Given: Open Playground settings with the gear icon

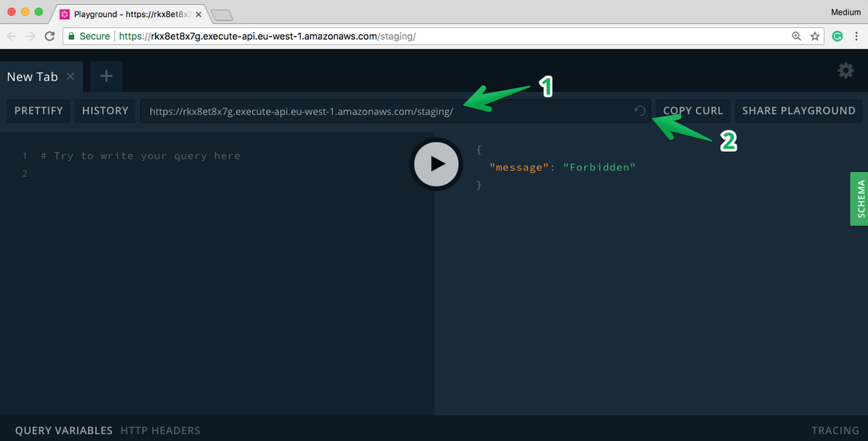Looking at the screenshot, I should tap(846, 71).
